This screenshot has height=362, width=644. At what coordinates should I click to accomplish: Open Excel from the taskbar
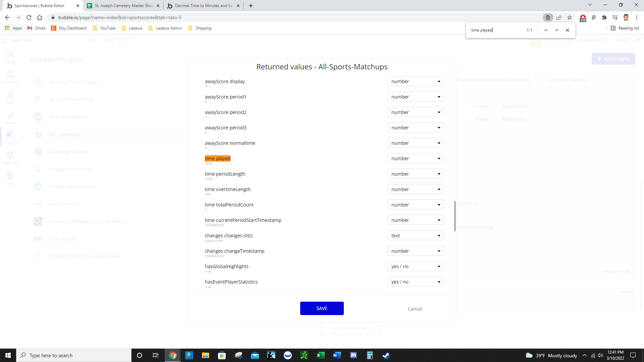(x=320, y=355)
